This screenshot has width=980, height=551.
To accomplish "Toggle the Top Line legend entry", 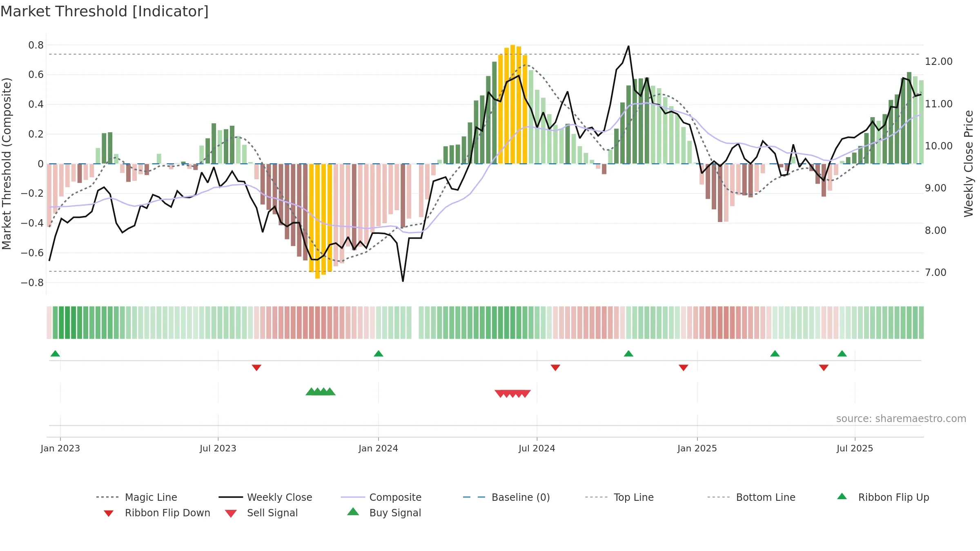I will [619, 497].
